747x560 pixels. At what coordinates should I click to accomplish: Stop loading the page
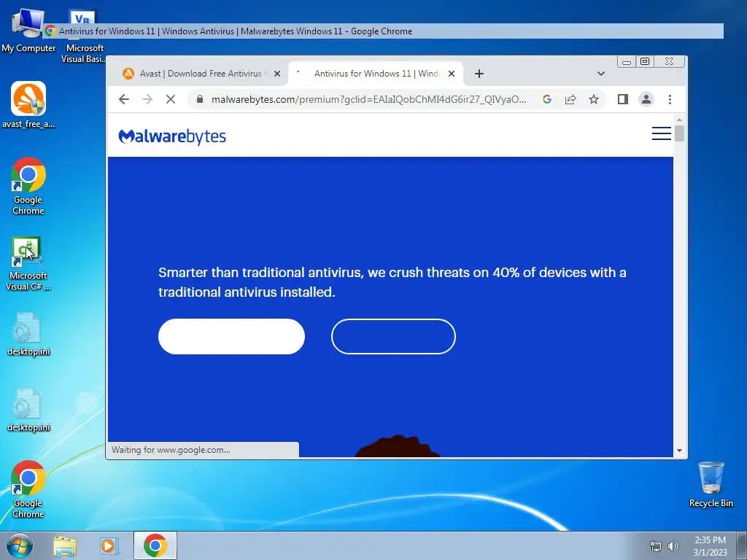click(171, 99)
